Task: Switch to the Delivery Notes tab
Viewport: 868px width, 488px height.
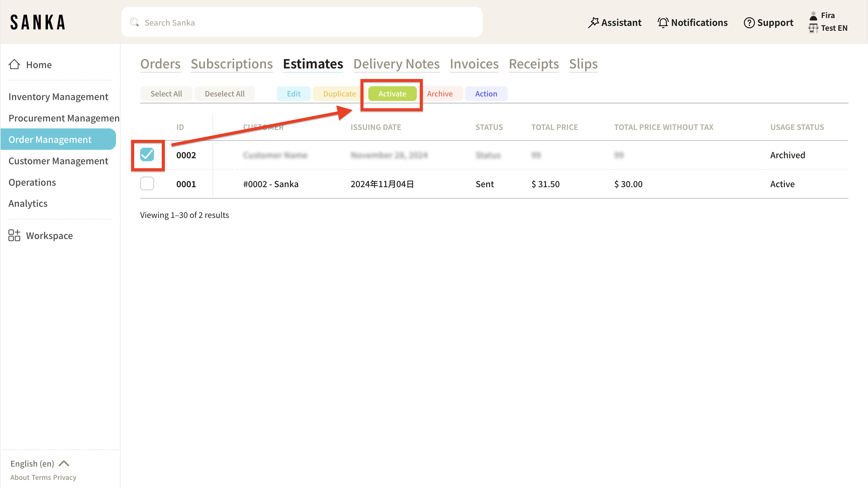Action: (396, 64)
